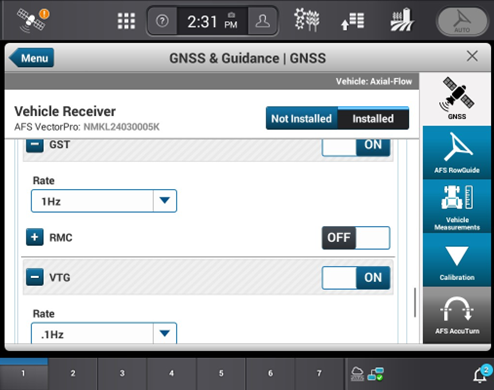Expand the RMC section

click(35, 237)
